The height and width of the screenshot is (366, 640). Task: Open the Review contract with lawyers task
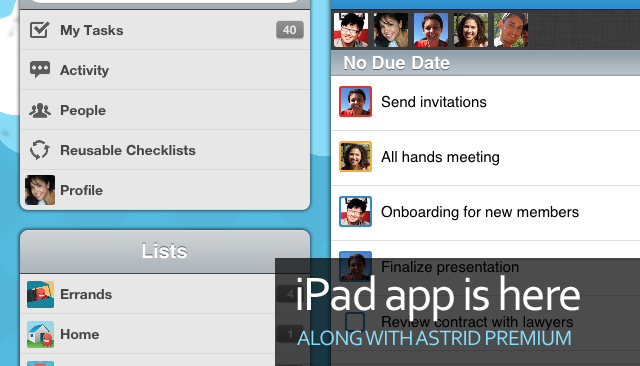click(485, 323)
